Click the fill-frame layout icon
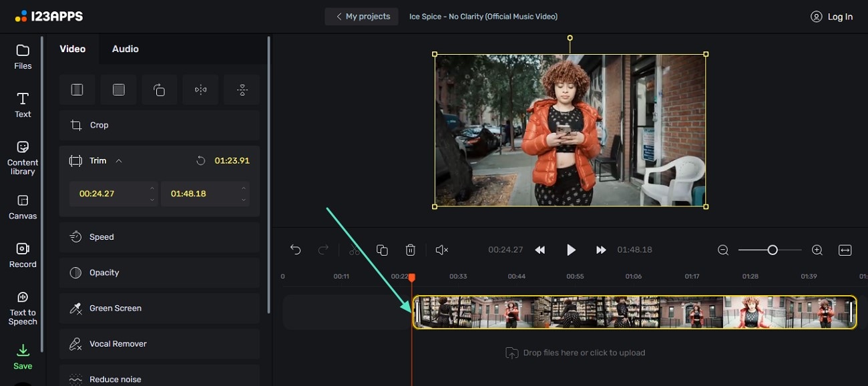The width and height of the screenshot is (868, 386). [119, 89]
